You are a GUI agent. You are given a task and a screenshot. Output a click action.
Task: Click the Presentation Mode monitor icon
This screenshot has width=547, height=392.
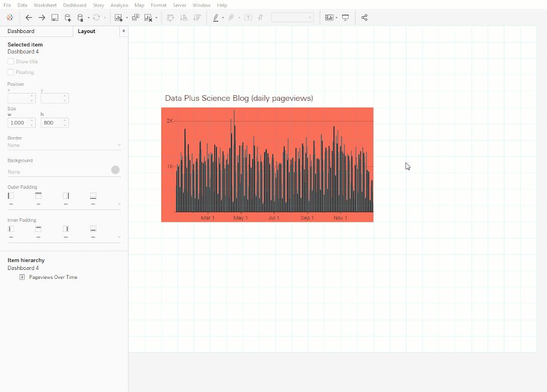point(345,17)
